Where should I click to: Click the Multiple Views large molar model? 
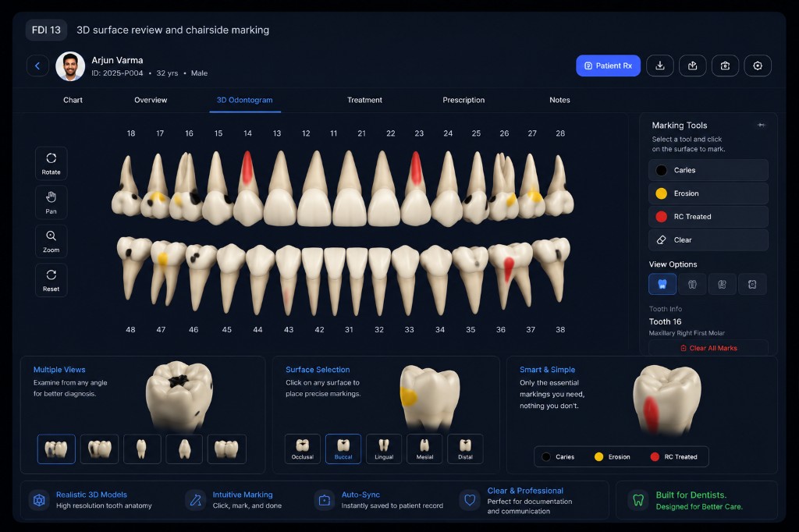(179, 395)
